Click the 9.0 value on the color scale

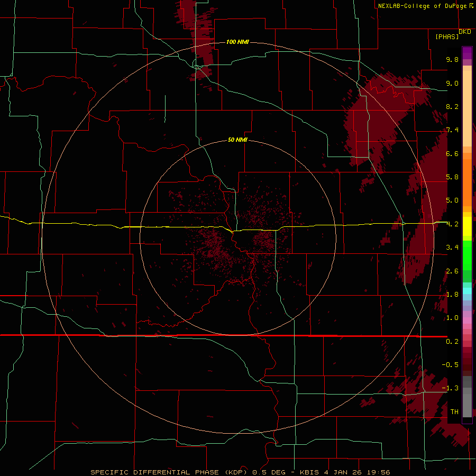452,83
